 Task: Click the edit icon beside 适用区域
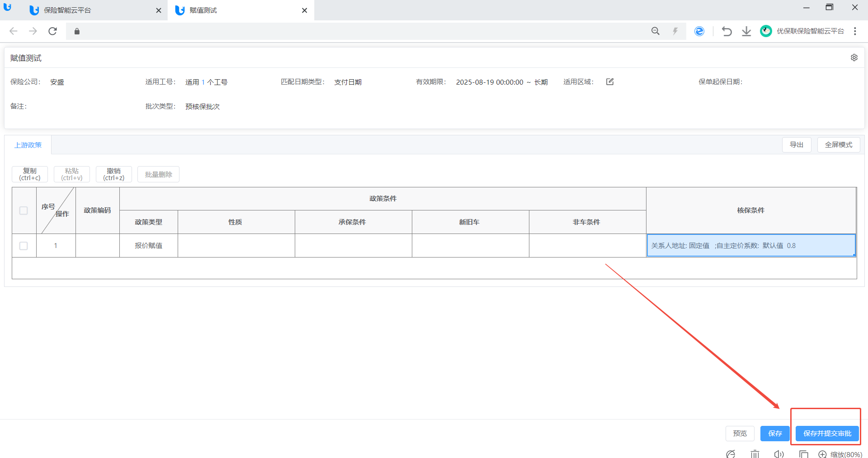[610, 82]
